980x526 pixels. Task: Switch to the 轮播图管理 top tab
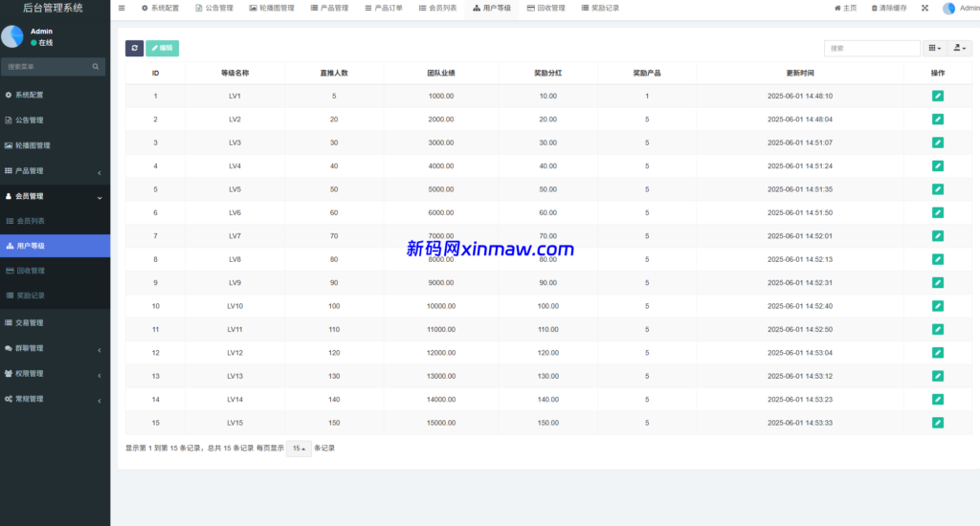(x=272, y=8)
